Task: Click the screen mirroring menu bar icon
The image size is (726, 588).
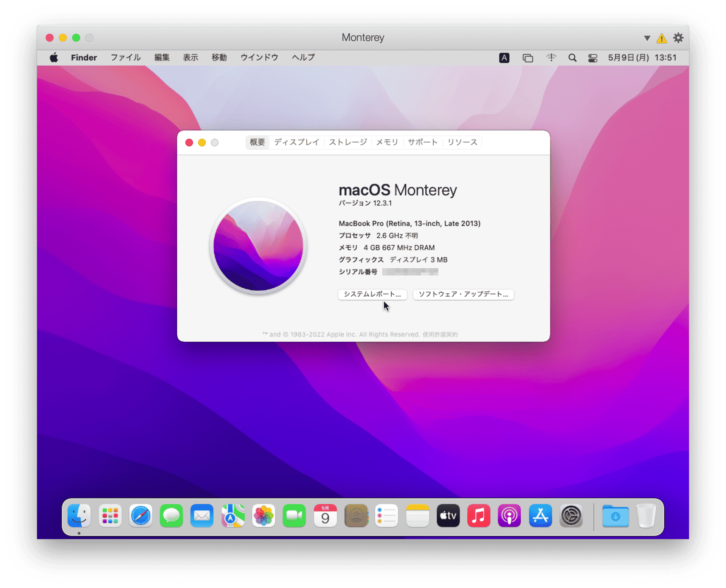Action: click(527, 58)
